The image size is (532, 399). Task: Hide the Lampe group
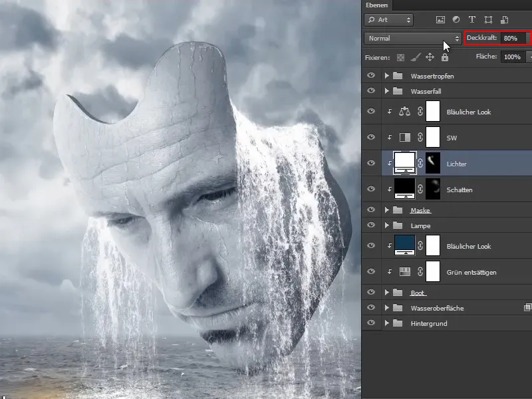[371, 225]
